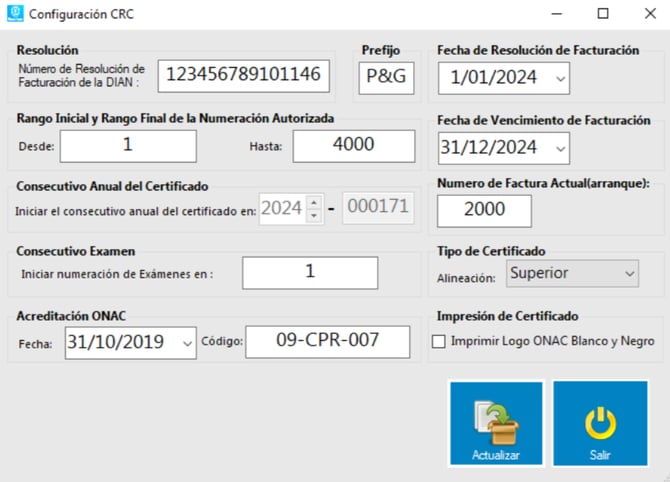
Task: Open the Acreditación ONAC Fecha date picker
Action: tap(187, 342)
